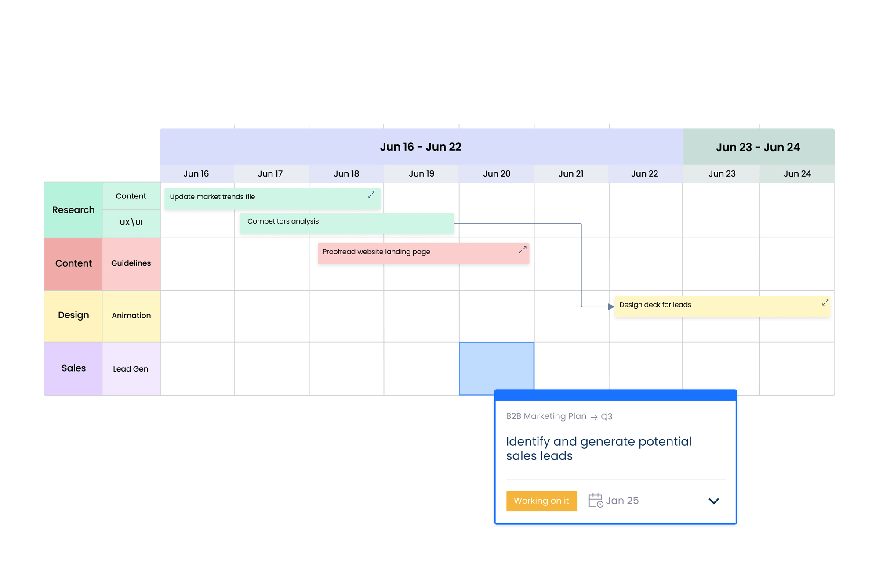
Task: Expand "Proofread website landing page" via its arrow icon
Action: 522,249
